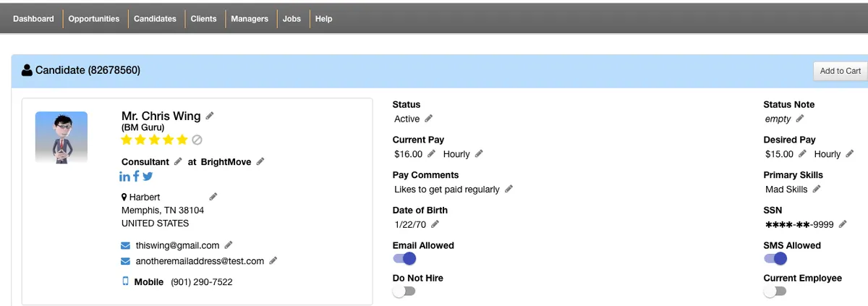Click the $16.00 current pay value
Viewport: 868px width, 306px height.
coord(408,154)
